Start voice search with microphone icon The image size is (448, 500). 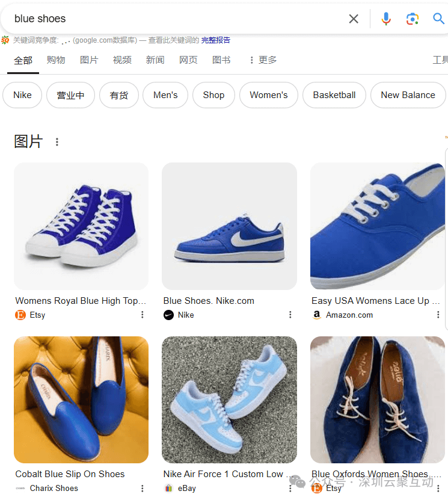(x=386, y=19)
